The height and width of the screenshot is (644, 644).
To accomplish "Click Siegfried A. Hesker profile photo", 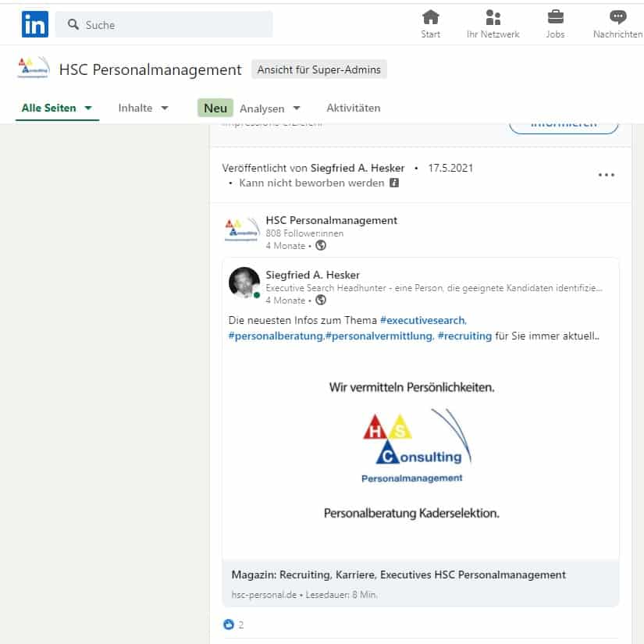I will tap(244, 283).
